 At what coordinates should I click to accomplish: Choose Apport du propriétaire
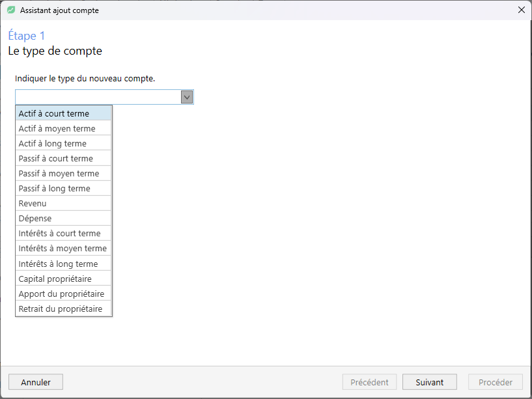click(63, 294)
